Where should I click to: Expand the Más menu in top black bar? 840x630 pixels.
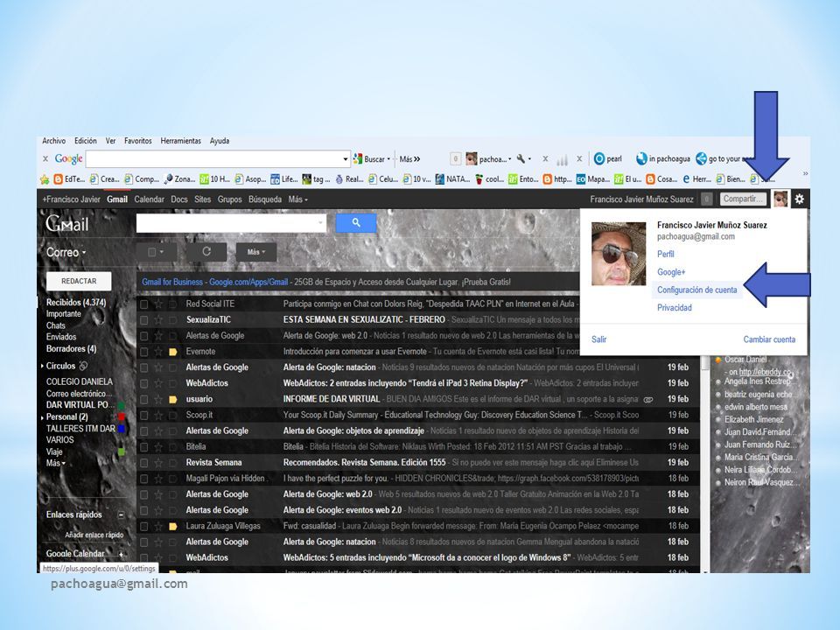pos(297,199)
